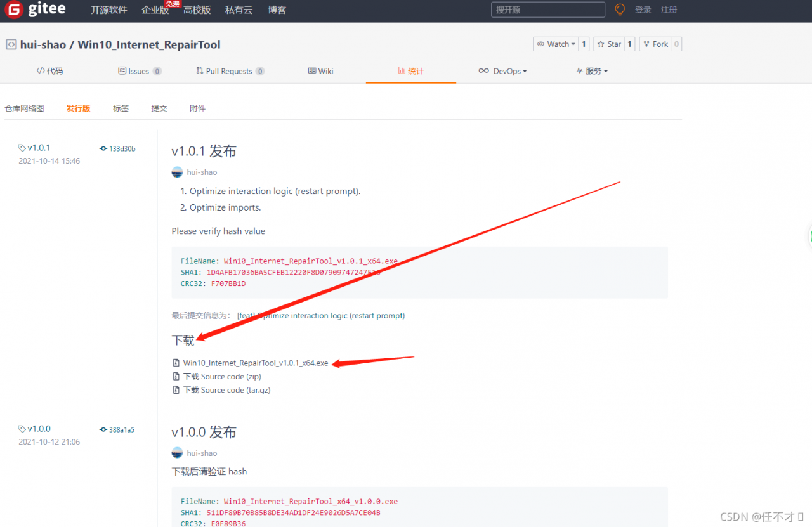
Task: Open last commit message Optimize interaction logic link
Action: pos(321,316)
